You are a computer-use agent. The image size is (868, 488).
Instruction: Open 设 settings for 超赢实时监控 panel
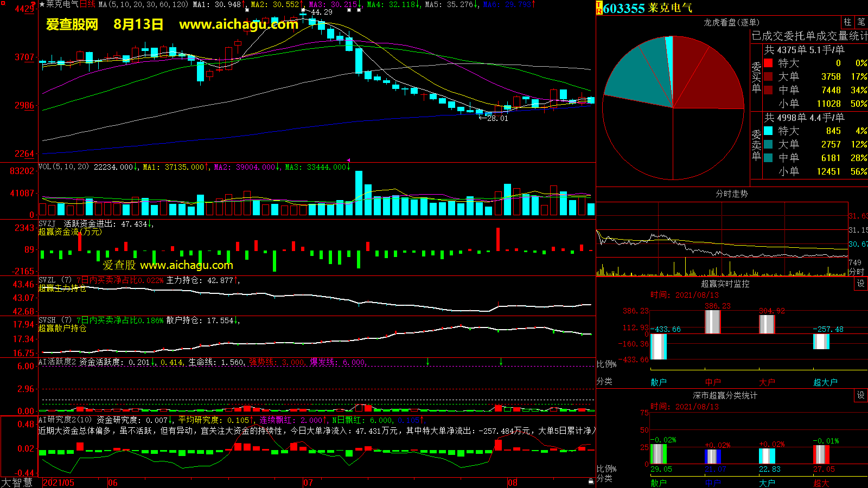coord(860,284)
